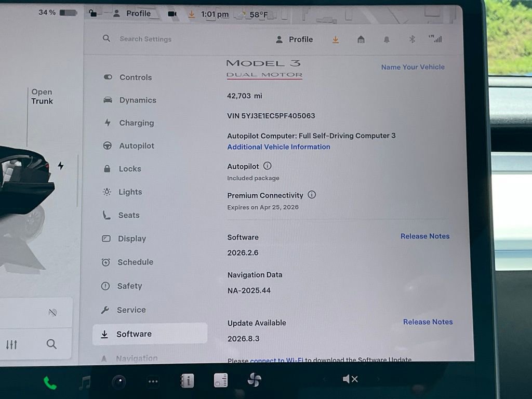Open Bluetooth settings icon
The image size is (532, 399).
click(412, 39)
